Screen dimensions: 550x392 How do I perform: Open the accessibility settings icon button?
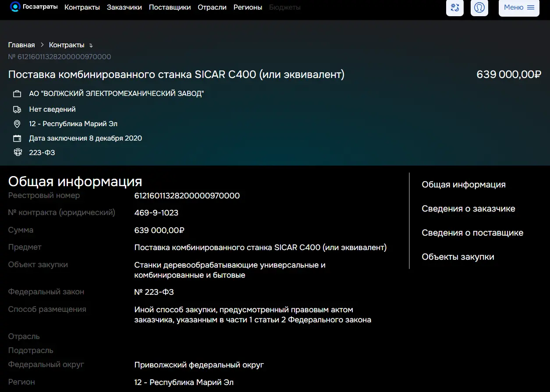pos(455,7)
